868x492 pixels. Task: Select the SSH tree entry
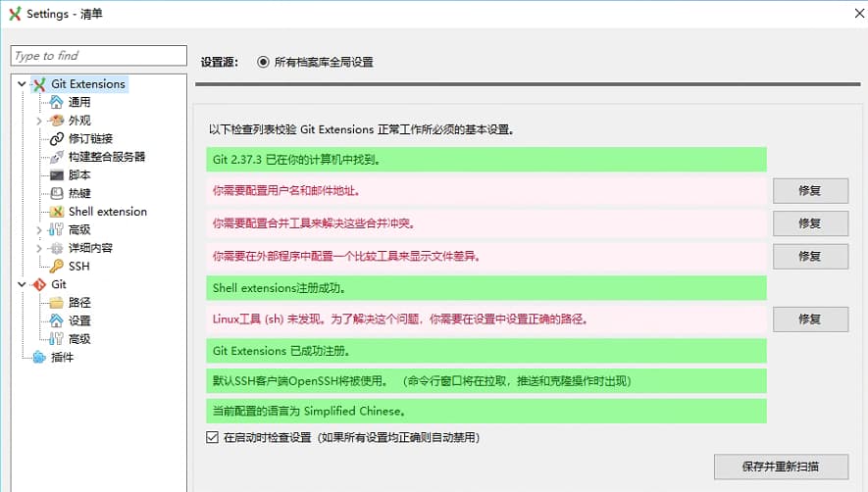click(79, 267)
